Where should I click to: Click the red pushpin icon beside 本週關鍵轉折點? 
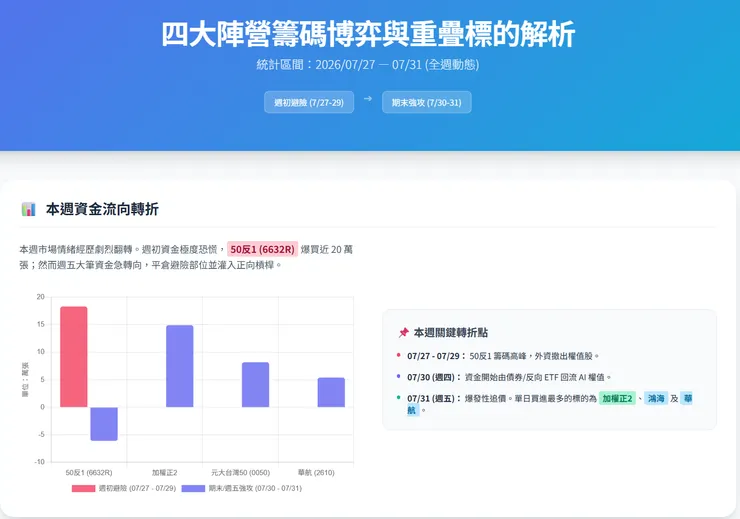point(404,333)
